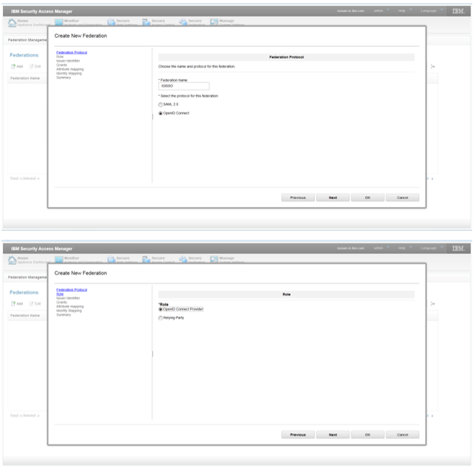This screenshot has width=476, height=469.
Task: Click Summary step in Role dialog
Action: [63, 315]
